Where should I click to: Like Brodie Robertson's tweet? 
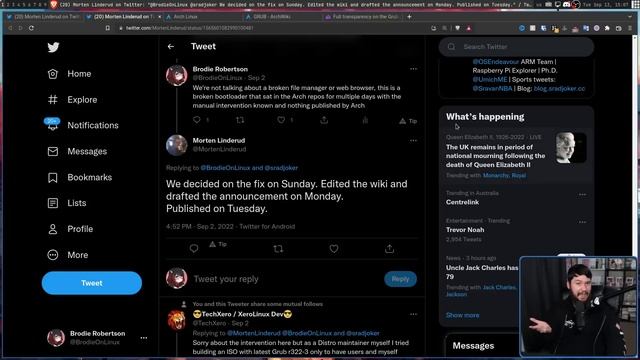coord(281,120)
